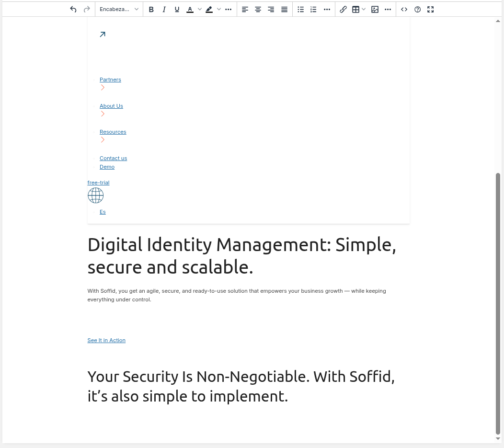Center align the text
504x448 pixels.
pos(258,9)
